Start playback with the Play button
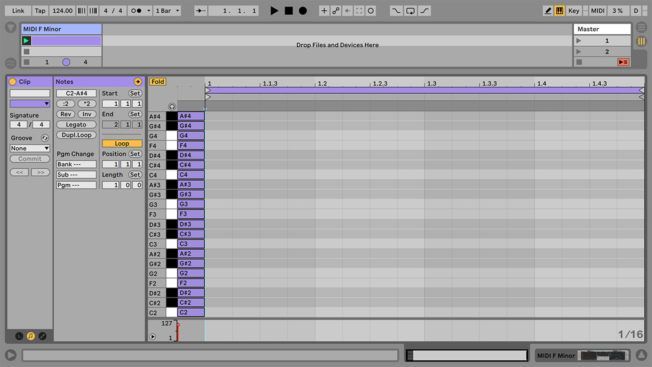Image resolution: width=652 pixels, height=367 pixels. [274, 11]
